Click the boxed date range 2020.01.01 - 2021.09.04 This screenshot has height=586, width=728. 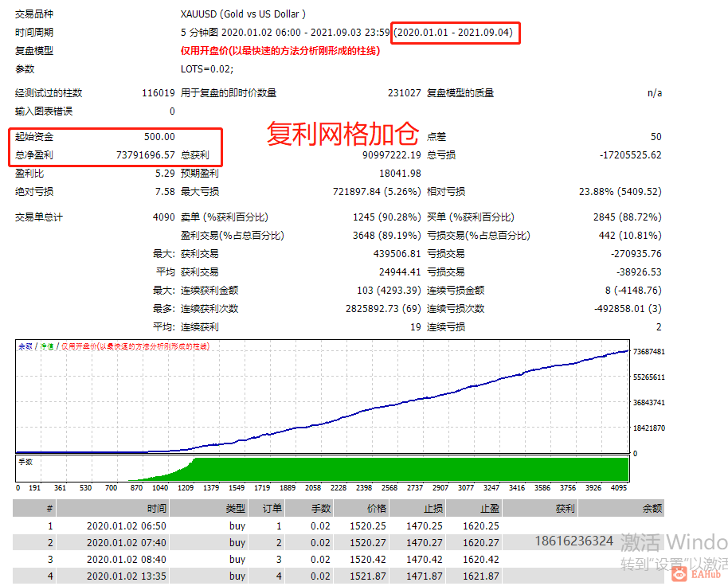(455, 33)
